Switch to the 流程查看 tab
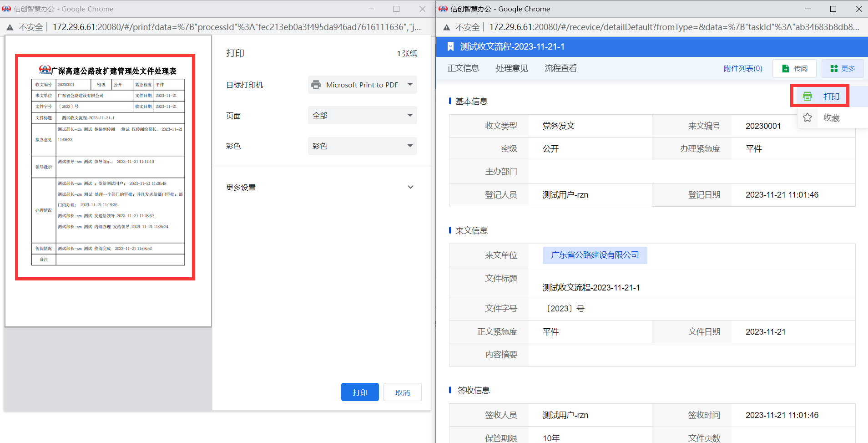 pos(561,68)
